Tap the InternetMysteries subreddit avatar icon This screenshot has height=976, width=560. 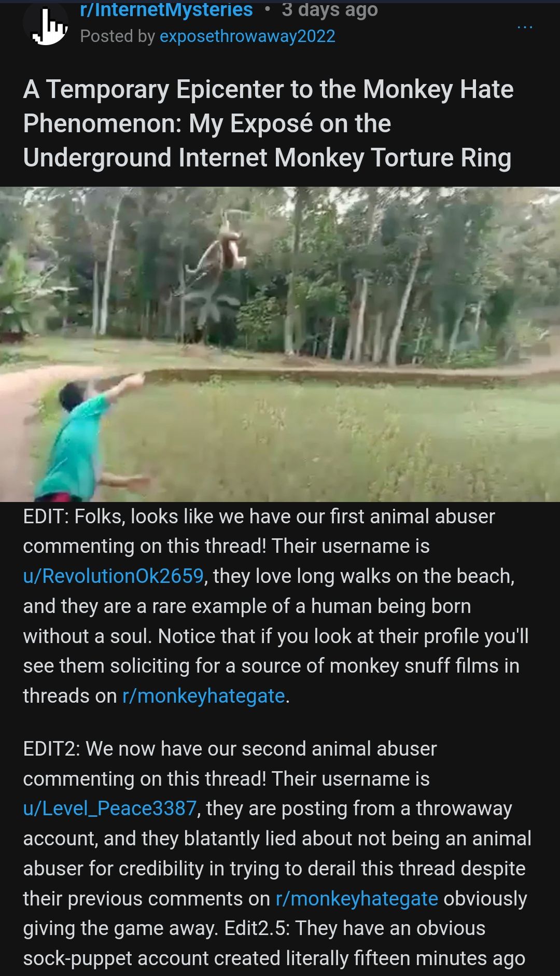tap(46, 24)
